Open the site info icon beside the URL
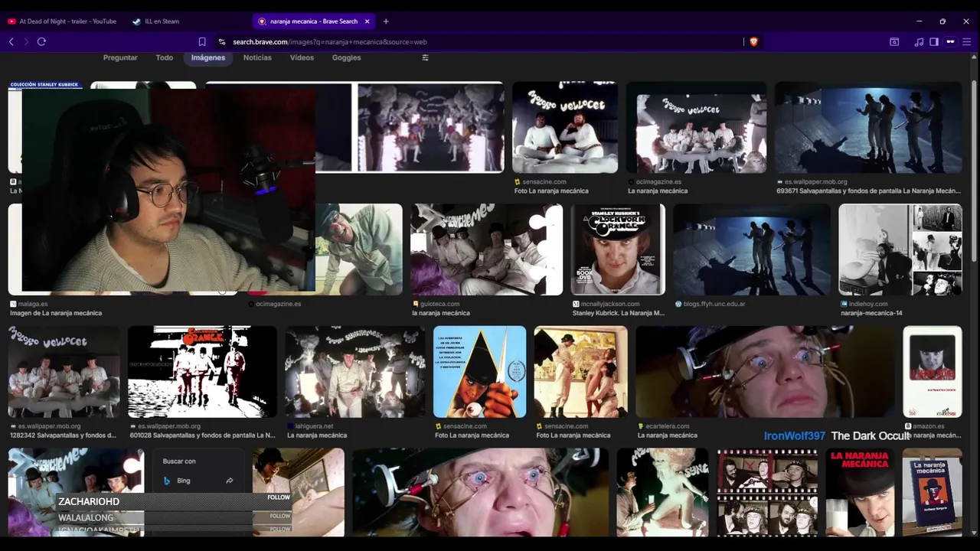980x551 pixels. 222,42
